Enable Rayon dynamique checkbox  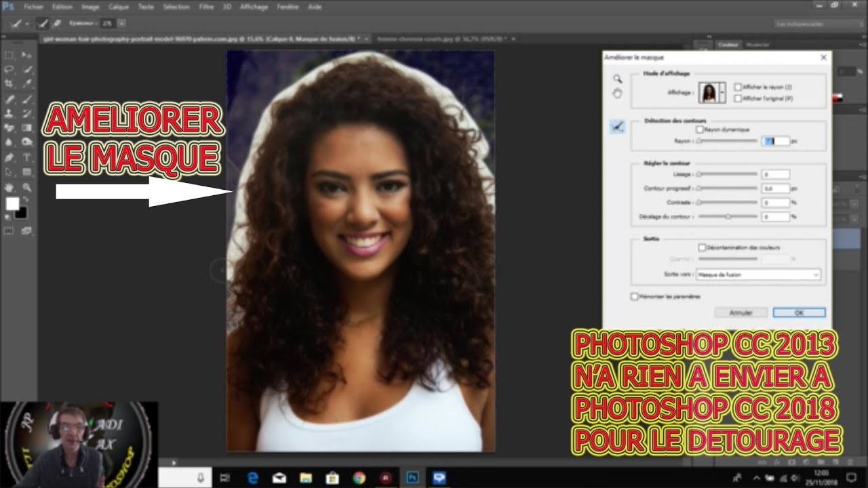700,129
